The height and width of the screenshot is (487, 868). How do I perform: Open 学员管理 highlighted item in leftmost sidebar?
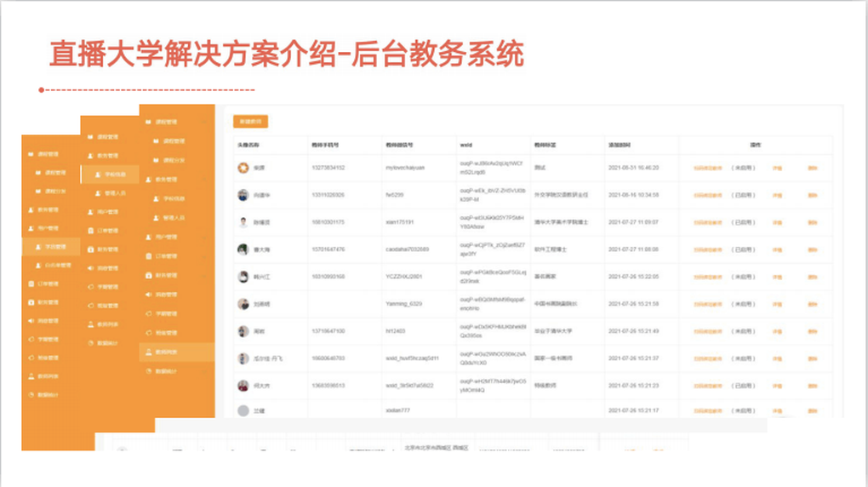pos(54,247)
